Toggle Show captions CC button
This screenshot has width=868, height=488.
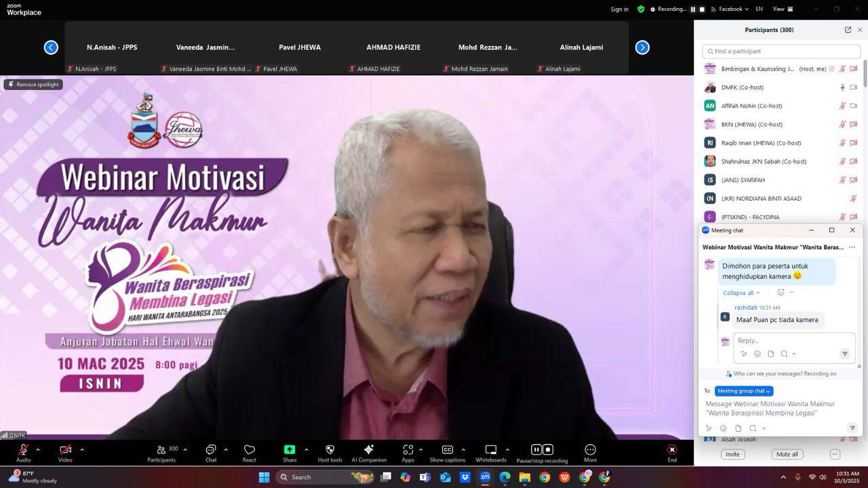pyautogui.click(x=447, y=451)
